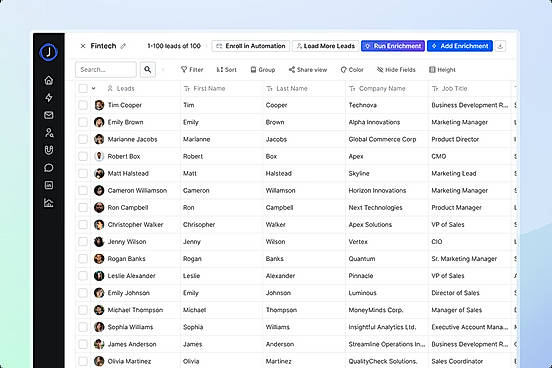Image resolution: width=552 pixels, height=368 pixels.
Task: Click the Enroll in Automation button
Action: pos(251,46)
